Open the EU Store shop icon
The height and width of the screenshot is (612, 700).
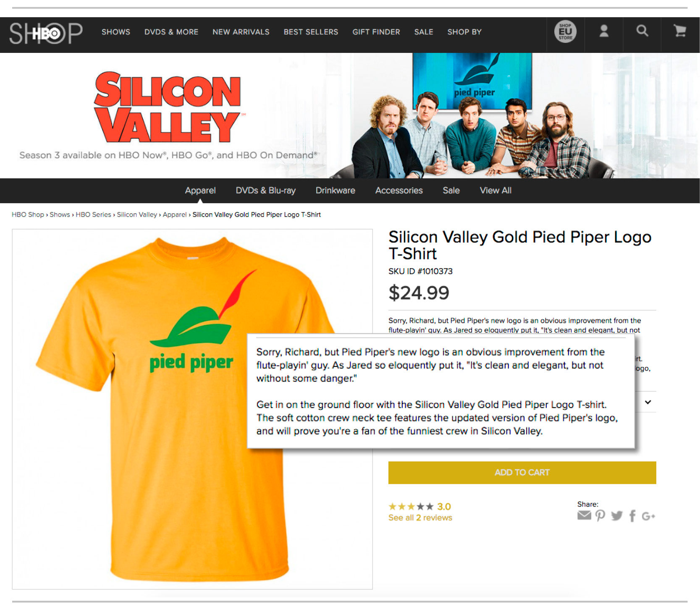click(x=565, y=32)
